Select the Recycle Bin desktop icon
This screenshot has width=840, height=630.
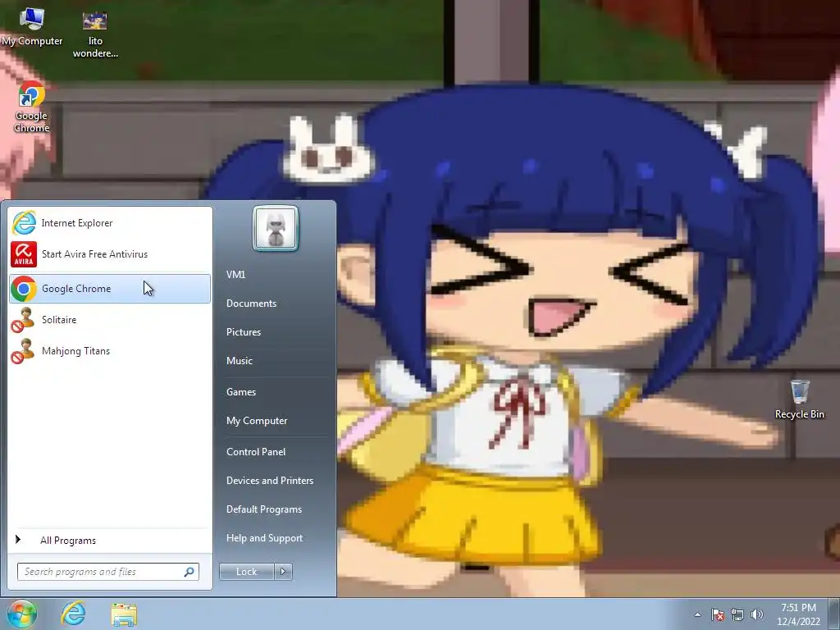pos(799,399)
